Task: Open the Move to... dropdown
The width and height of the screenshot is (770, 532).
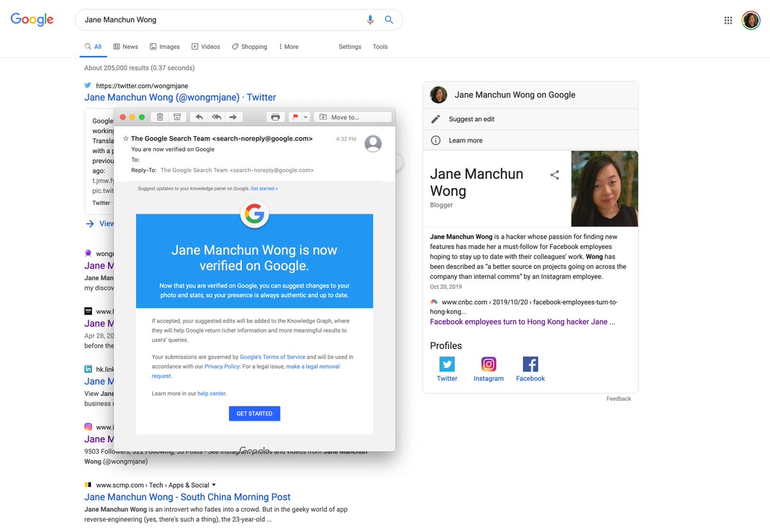Action: point(352,117)
